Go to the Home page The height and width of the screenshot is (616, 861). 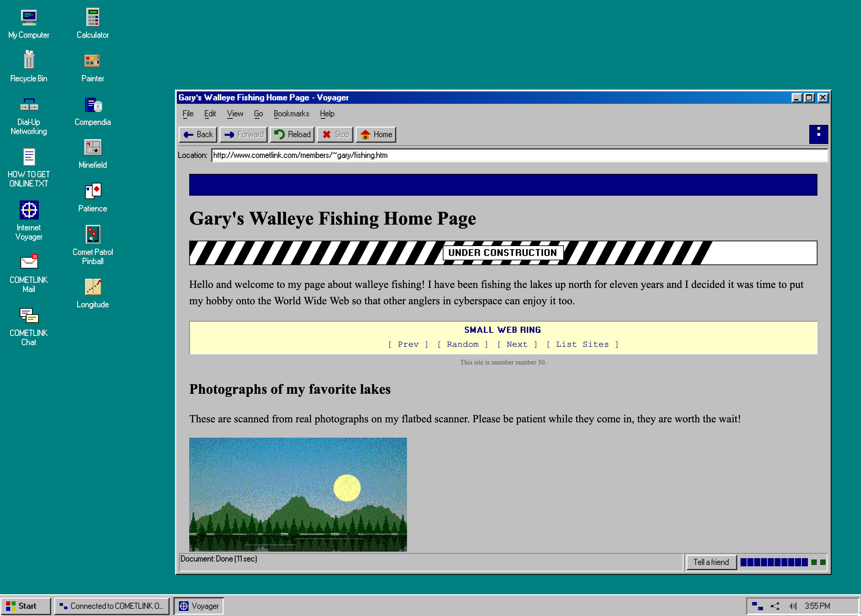[x=376, y=135]
